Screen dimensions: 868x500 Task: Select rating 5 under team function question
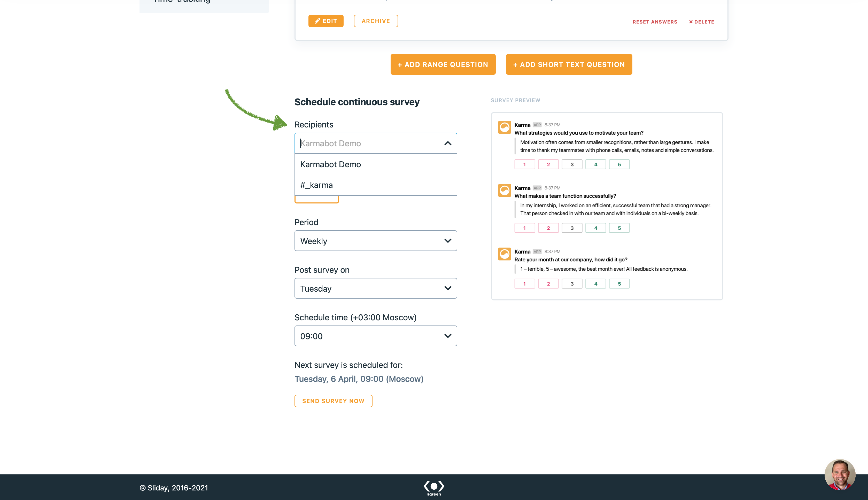click(x=619, y=228)
